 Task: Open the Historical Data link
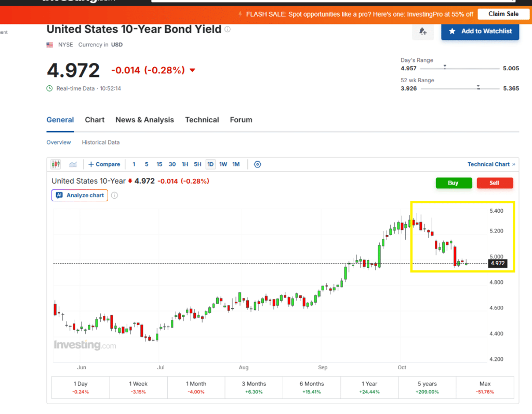pyautogui.click(x=101, y=143)
